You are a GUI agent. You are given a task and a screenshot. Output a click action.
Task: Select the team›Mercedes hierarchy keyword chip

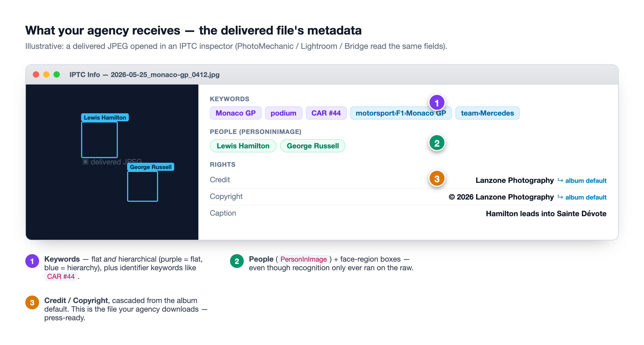coord(488,113)
